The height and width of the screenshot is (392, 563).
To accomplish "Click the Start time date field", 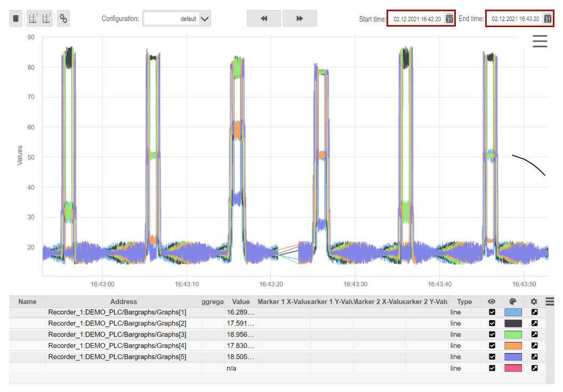I will pos(417,19).
